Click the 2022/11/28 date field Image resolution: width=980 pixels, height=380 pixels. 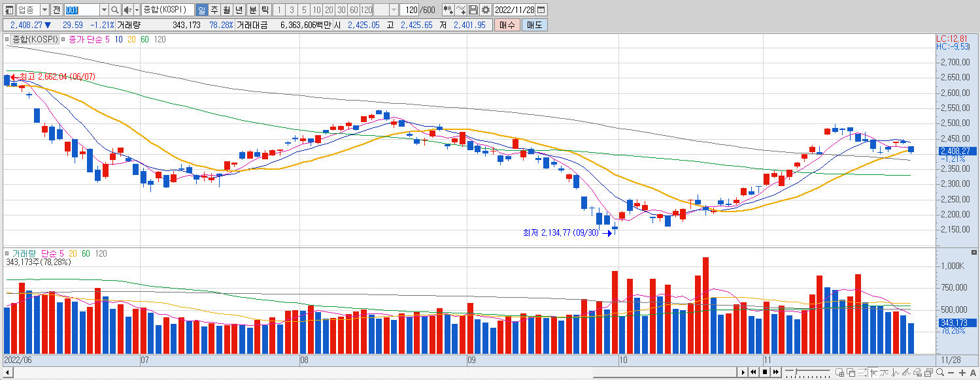(x=515, y=10)
